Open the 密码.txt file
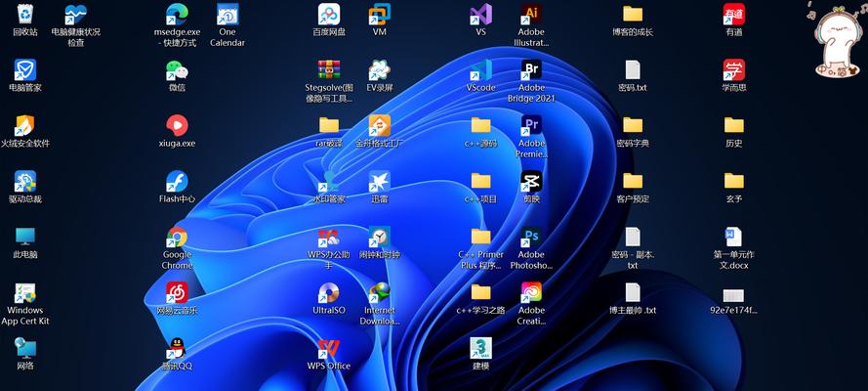Image resolution: width=868 pixels, height=391 pixels. pyautogui.click(x=633, y=70)
